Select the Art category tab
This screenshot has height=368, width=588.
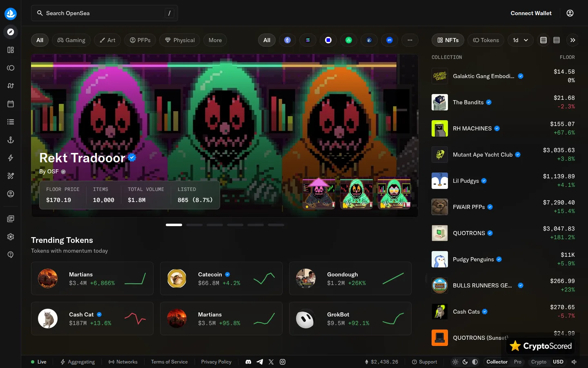107,40
